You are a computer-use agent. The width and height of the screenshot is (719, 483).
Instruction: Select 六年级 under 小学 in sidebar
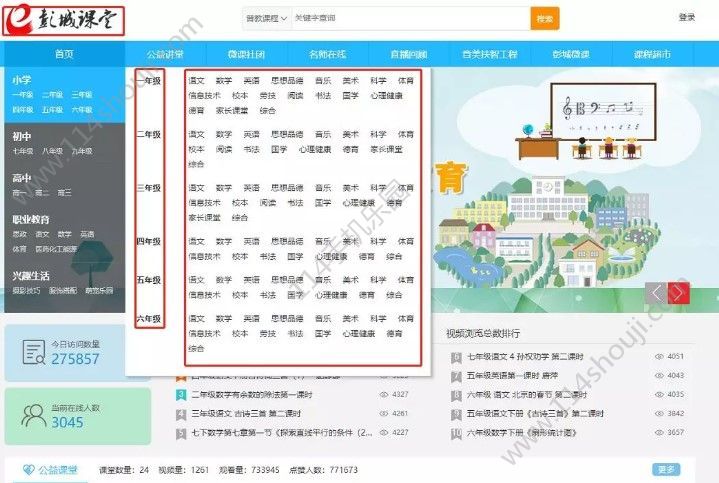tap(82, 110)
